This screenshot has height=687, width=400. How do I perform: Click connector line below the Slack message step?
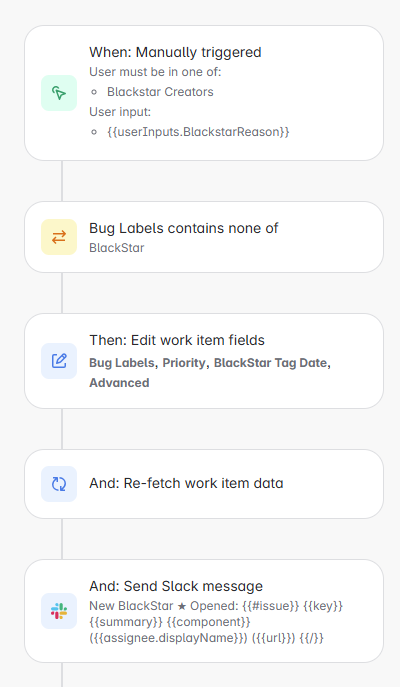pos(62,675)
